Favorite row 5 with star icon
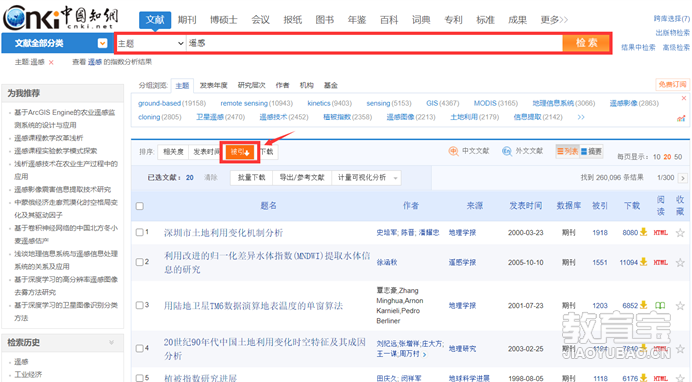The image size is (692, 382). (680, 378)
